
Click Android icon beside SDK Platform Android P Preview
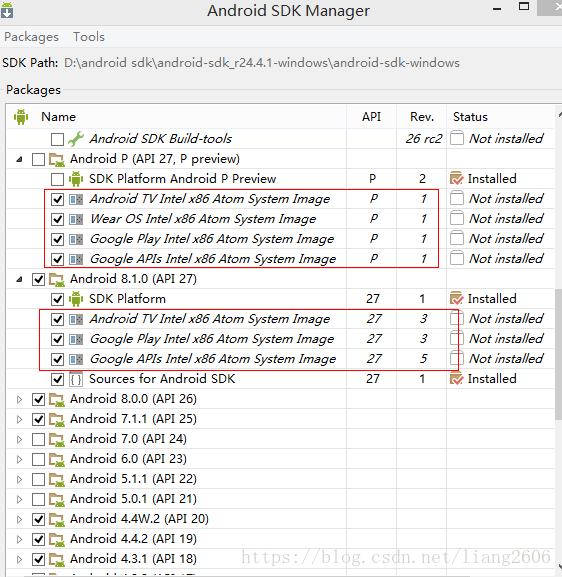76,179
